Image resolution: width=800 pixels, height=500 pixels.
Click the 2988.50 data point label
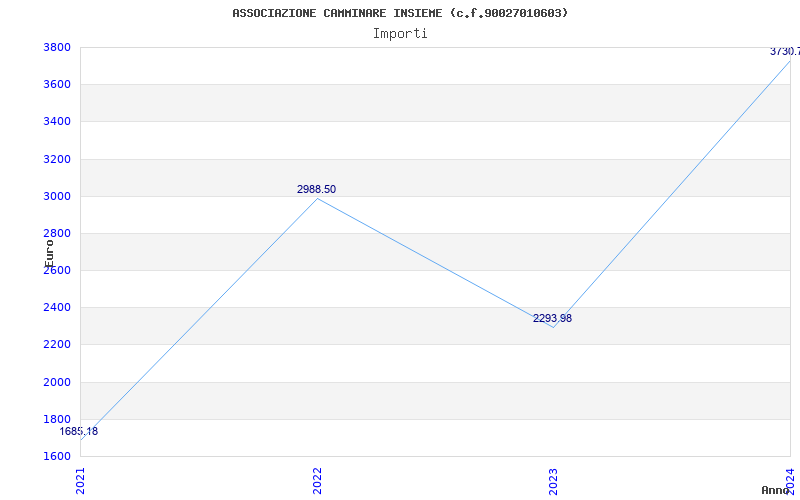(316, 189)
